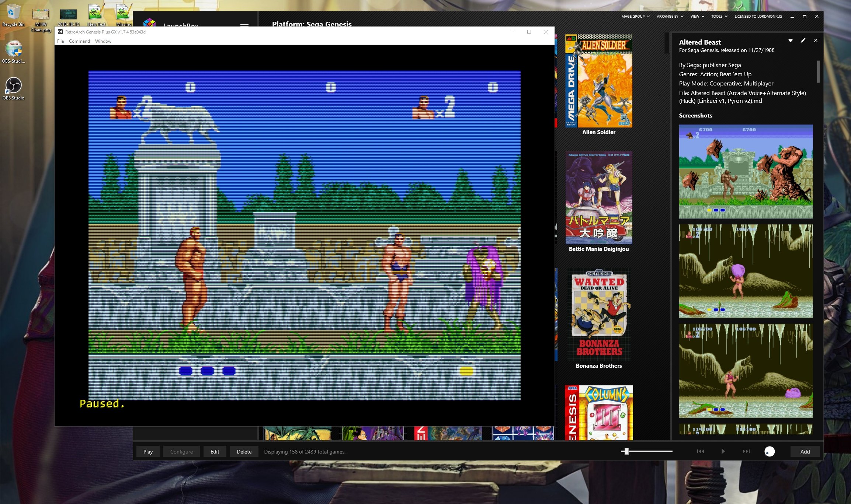Adjust the box art size slider
This screenshot has height=504, width=851.
[x=626, y=451]
